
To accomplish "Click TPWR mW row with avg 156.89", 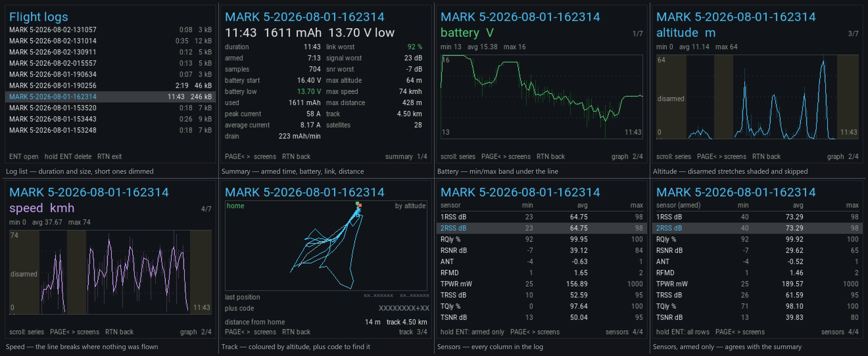I will pos(542,284).
